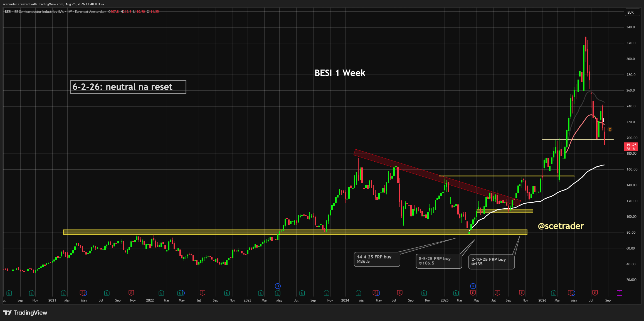Open the green earnings marker after Jul 2023
Image resolution: width=644 pixels, height=321 pixels.
click(302, 293)
